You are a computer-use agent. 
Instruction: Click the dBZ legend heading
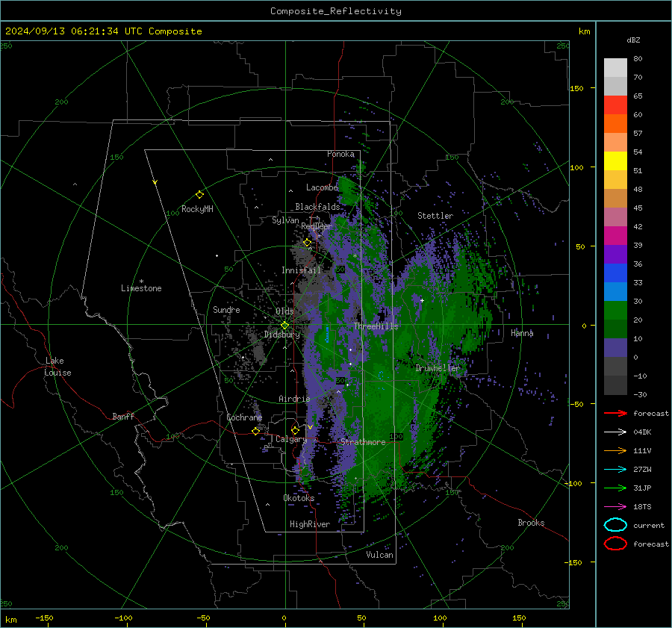pos(633,40)
